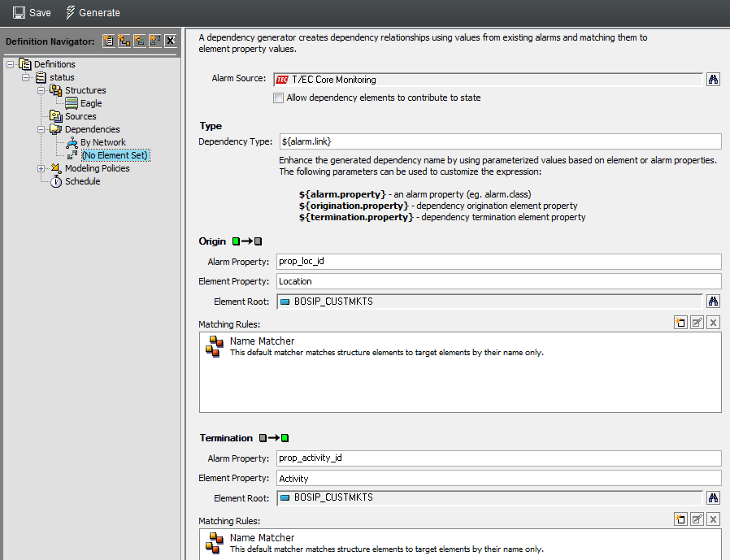Screen dimensions: 730x560
Task: Browse Alarm Source with binoculars icon
Action: 713,80
